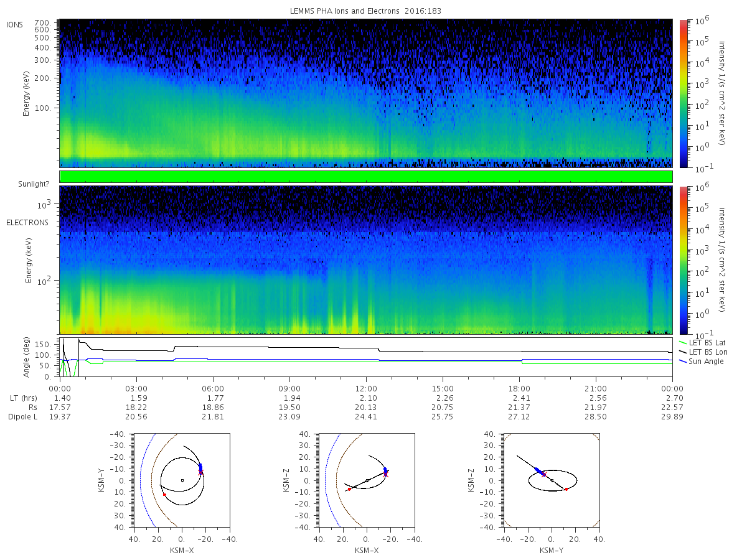Viewport: 747px width, 560px height.
Task: Click the intensity units label beside electrons color bar
Action: tap(723, 260)
